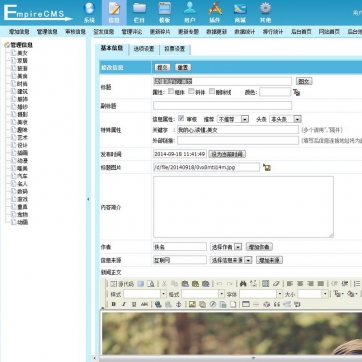Open the 栏目 folder icon in top bar
The width and height of the screenshot is (362, 362).
tap(140, 12)
